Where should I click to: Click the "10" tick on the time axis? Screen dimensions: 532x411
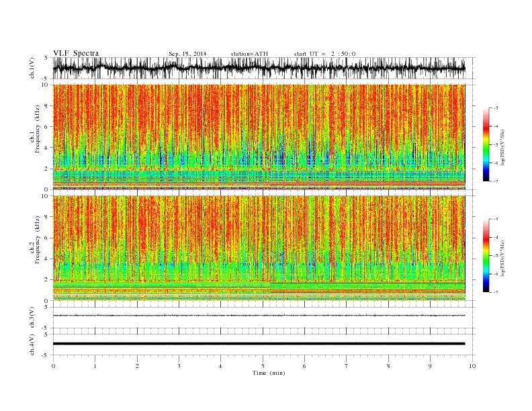point(472,366)
